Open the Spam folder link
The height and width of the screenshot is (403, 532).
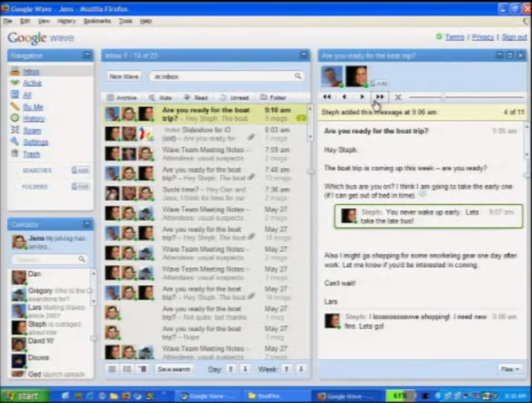coord(32,131)
